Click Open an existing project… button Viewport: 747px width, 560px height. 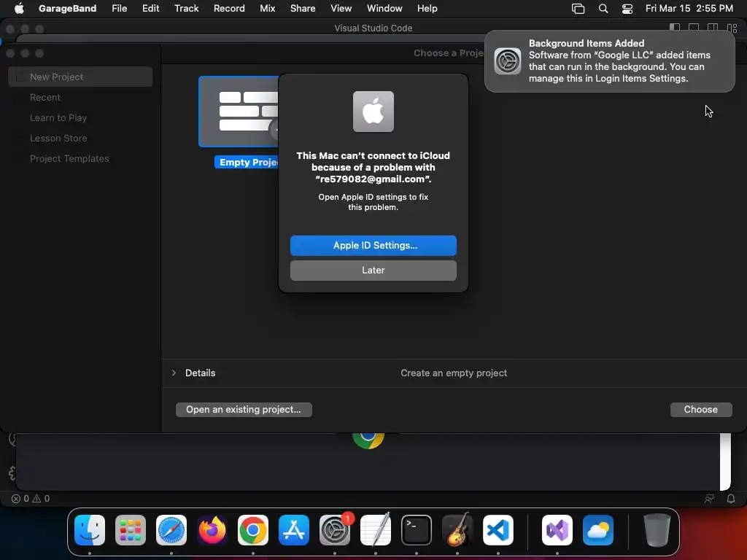pyautogui.click(x=244, y=410)
